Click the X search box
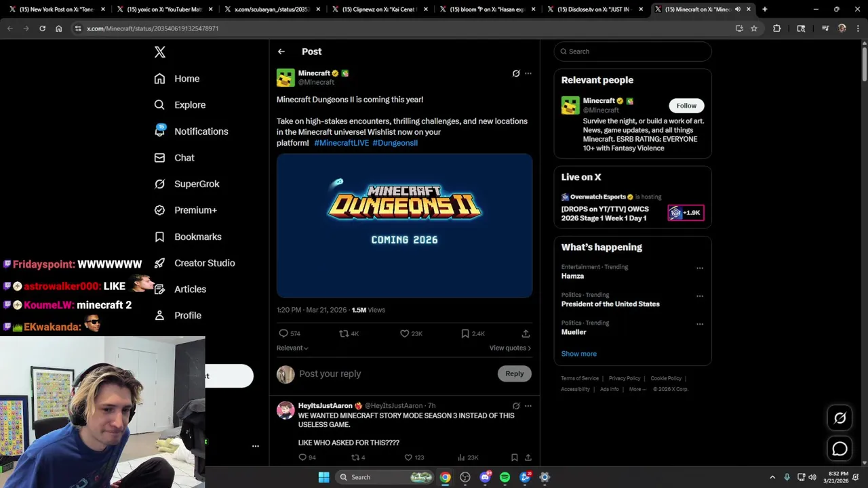This screenshot has width=868, height=488. coord(633,52)
